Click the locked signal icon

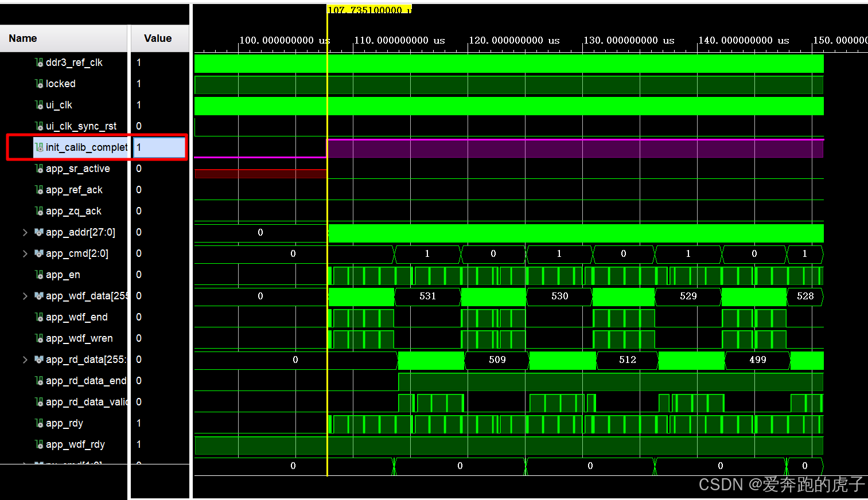click(39, 84)
